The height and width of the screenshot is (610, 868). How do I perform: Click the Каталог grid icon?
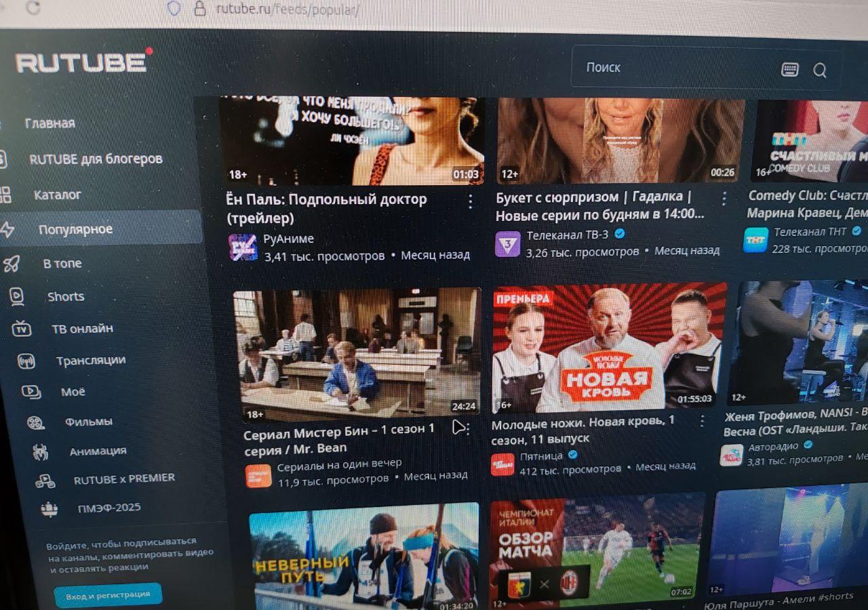click(5, 195)
